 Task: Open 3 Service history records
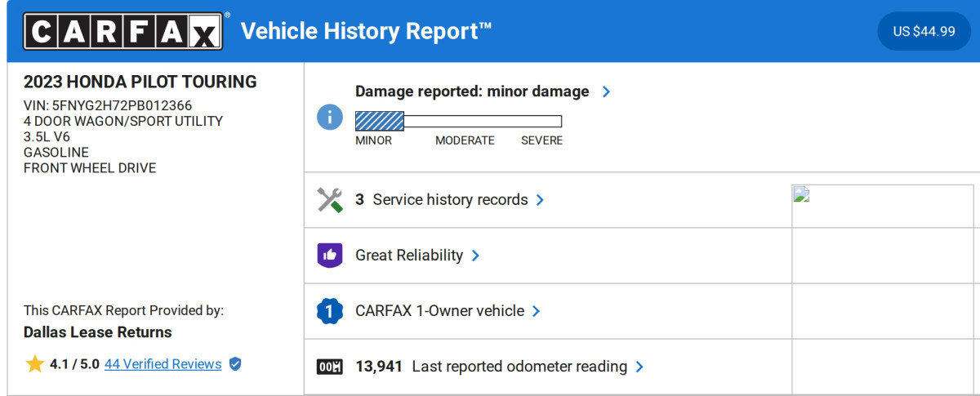442,200
